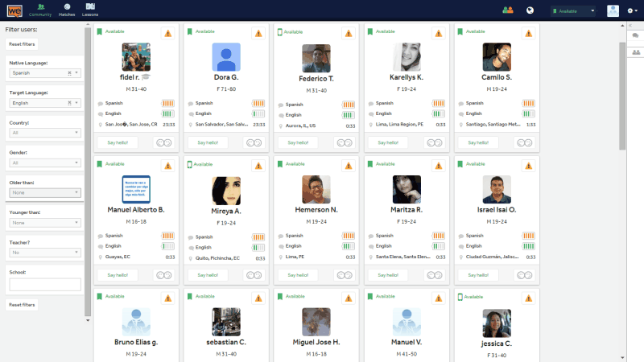644x362 pixels.
Task: Open fidel r. profile photo
Action: click(136, 57)
